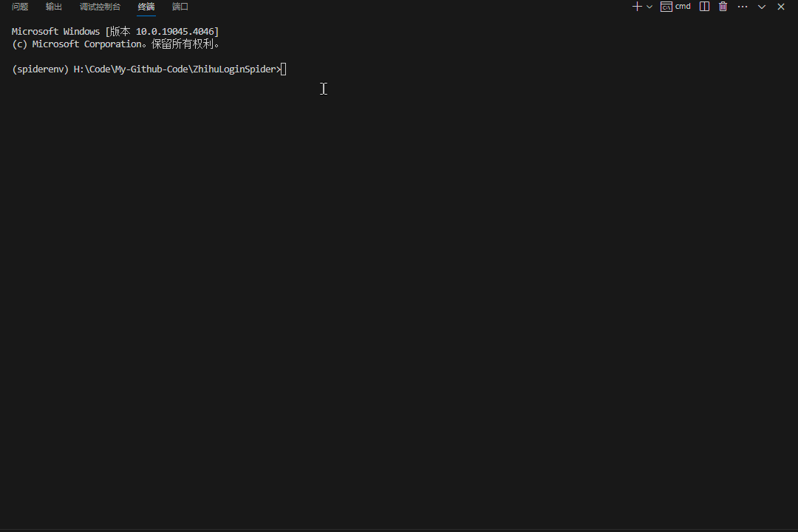Show the 端口 tab
The height and width of the screenshot is (532, 798).
point(180,7)
